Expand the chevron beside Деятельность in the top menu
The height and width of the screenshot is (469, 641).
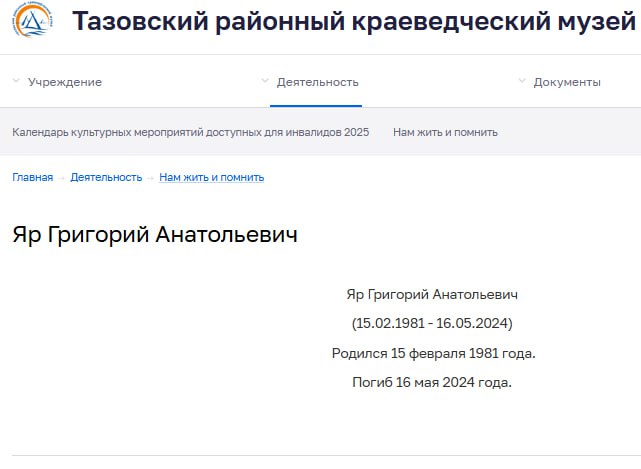[265, 81]
